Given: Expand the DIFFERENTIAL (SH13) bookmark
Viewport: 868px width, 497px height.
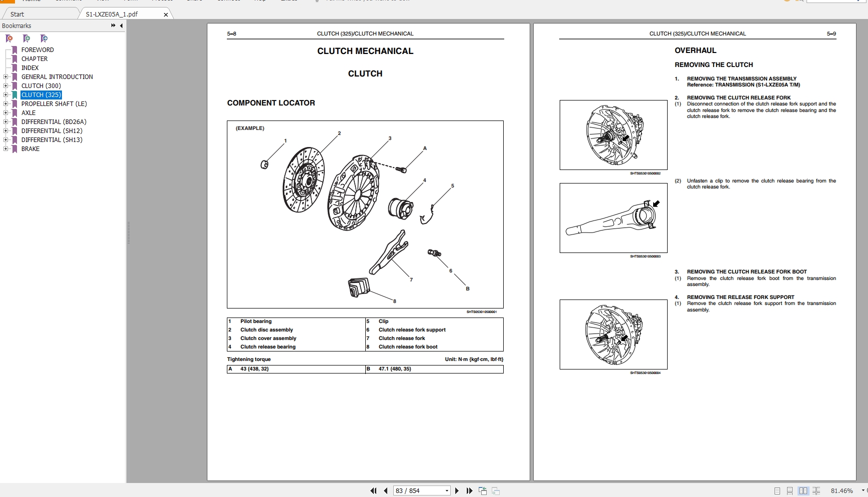Looking at the screenshot, I should click(x=5, y=140).
